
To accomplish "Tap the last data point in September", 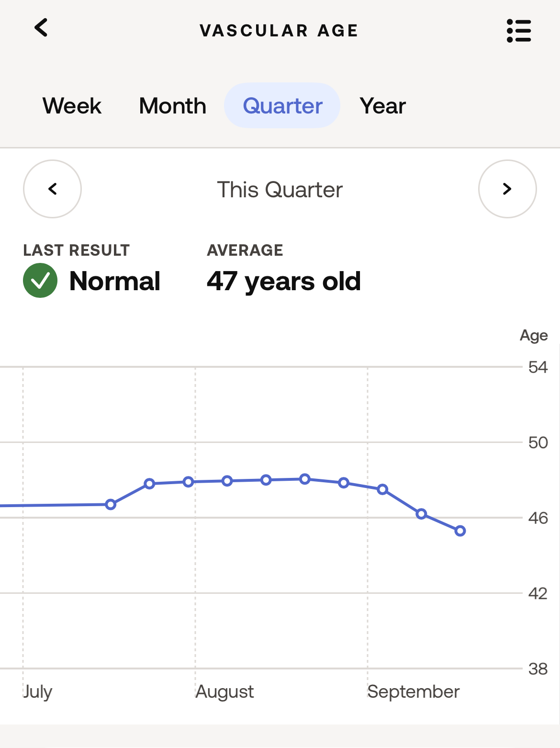I will tap(460, 531).
